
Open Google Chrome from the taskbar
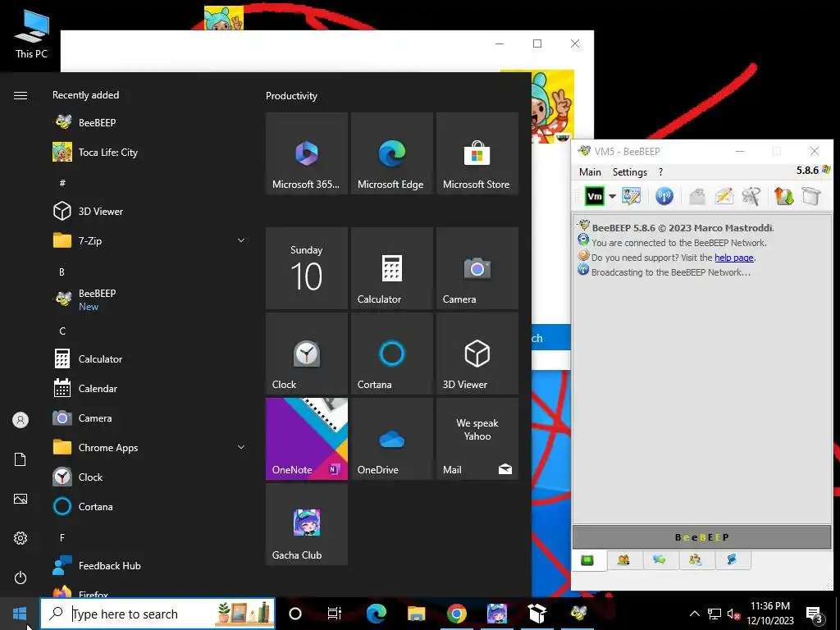456,614
